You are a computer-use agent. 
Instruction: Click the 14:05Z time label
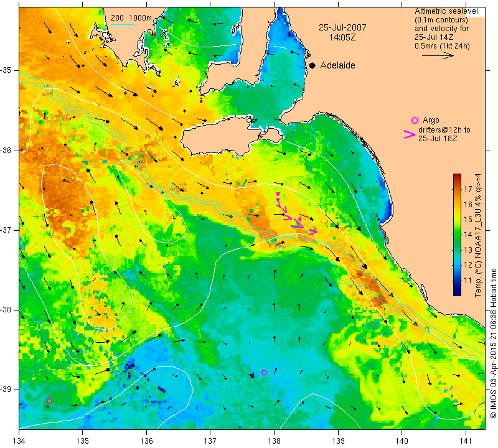[x=342, y=37]
